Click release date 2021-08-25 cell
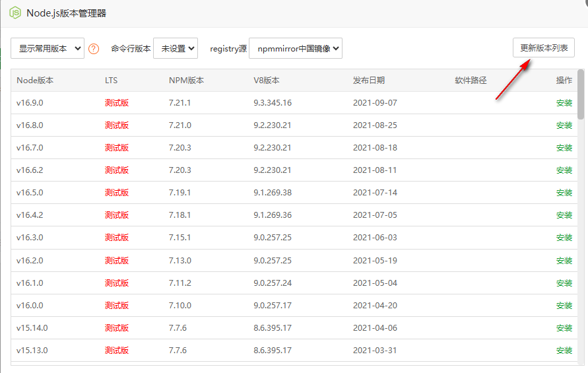588x373 pixels. [375, 125]
